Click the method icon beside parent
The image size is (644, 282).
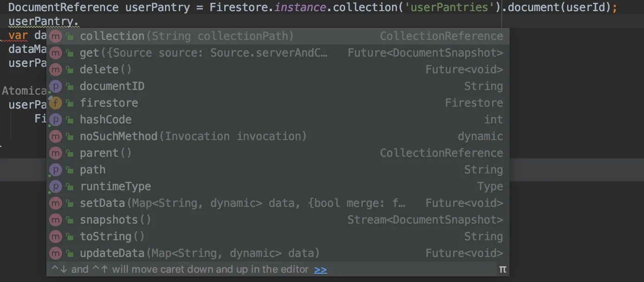tap(56, 153)
